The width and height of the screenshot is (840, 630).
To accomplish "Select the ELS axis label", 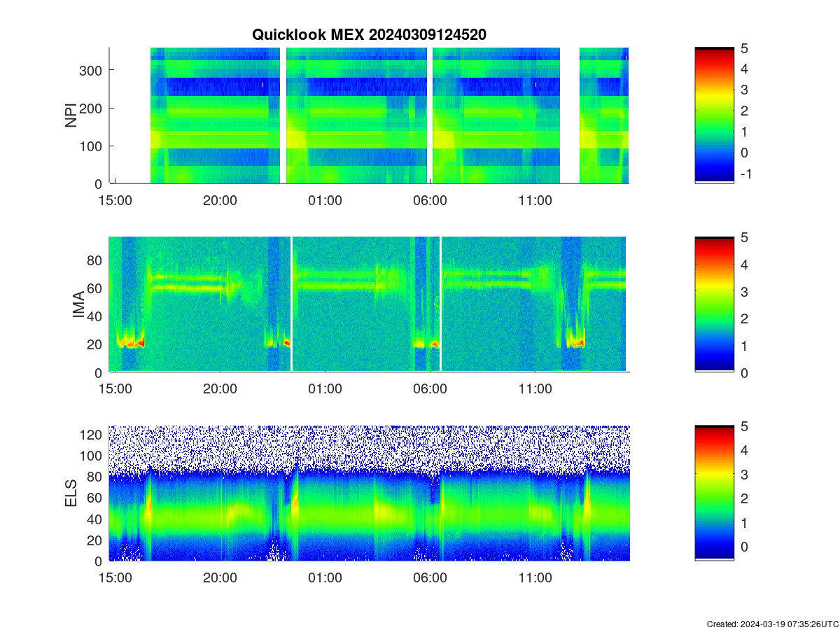I will tap(71, 493).
